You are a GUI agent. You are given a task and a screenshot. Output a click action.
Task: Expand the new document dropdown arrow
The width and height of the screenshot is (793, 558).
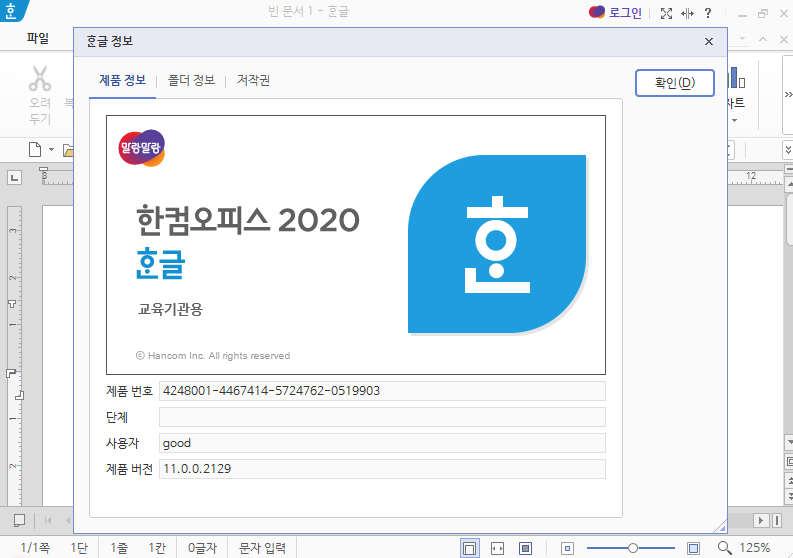tap(51, 150)
